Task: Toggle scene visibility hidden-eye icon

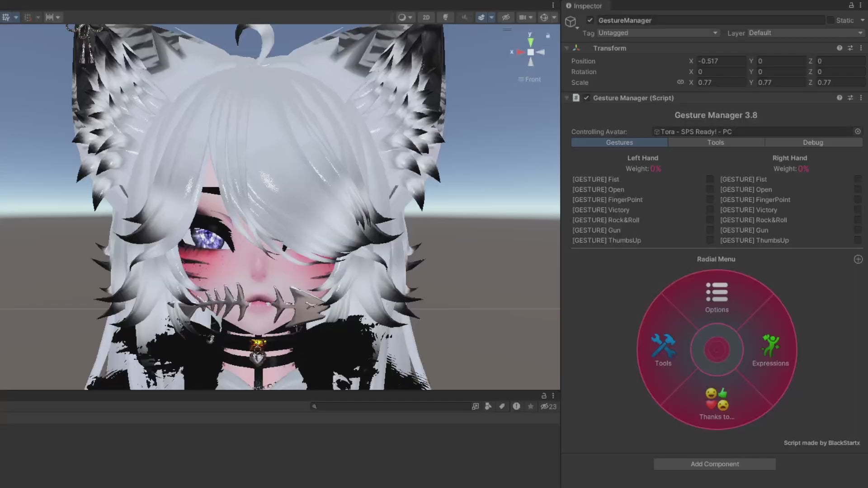Action: tap(506, 17)
